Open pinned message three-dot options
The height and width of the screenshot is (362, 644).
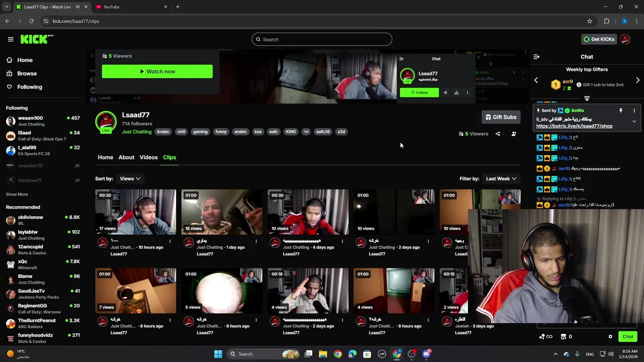coord(634,111)
